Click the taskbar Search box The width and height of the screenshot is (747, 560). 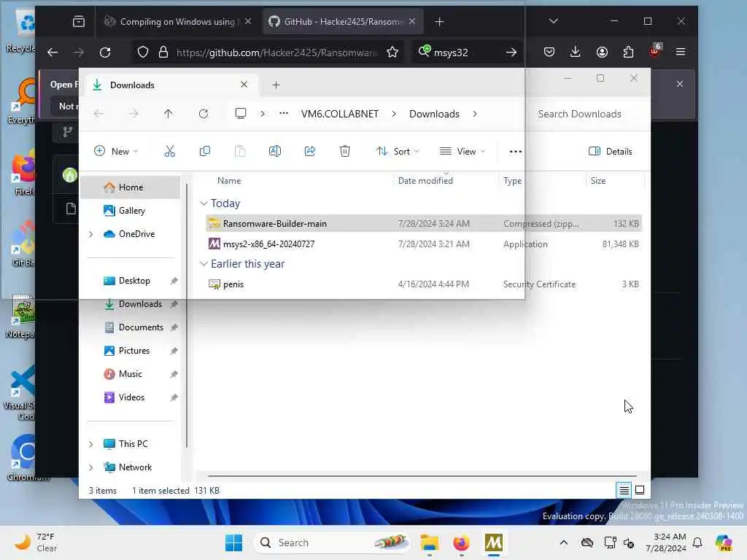pyautogui.click(x=332, y=542)
